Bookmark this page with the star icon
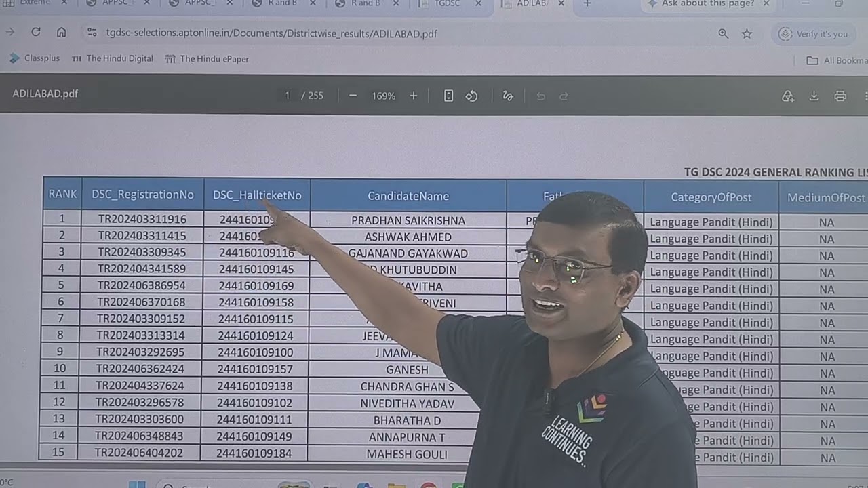This screenshot has height=488, width=868. coord(747,33)
